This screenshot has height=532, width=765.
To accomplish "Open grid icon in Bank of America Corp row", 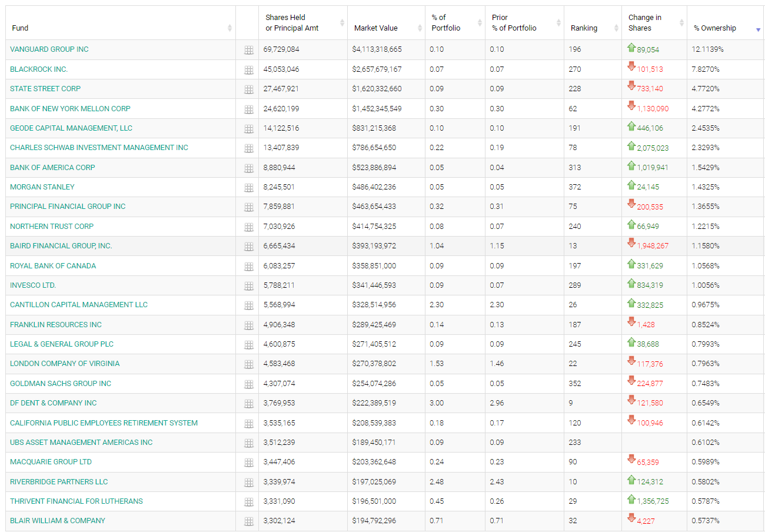I will 249,168.
